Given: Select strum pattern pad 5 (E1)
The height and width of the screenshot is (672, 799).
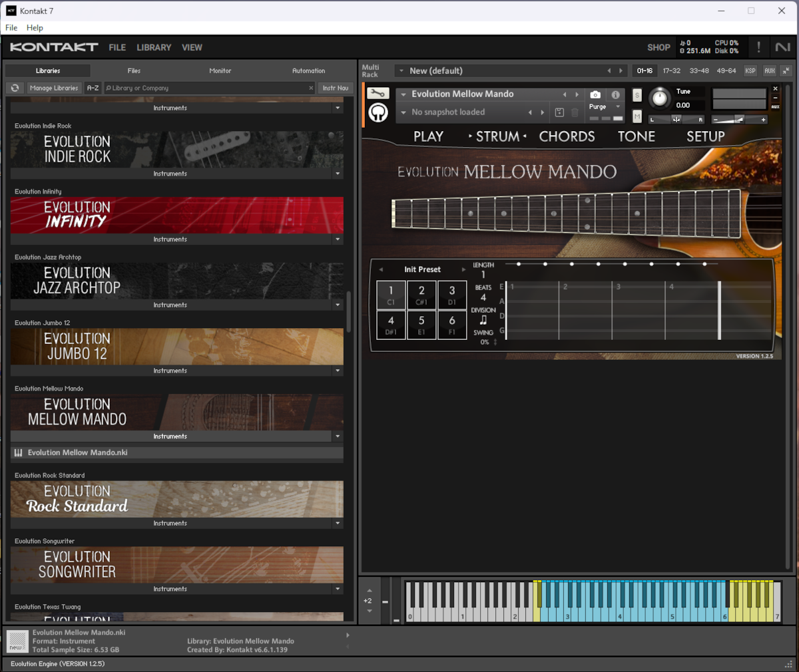Looking at the screenshot, I should click(x=421, y=325).
